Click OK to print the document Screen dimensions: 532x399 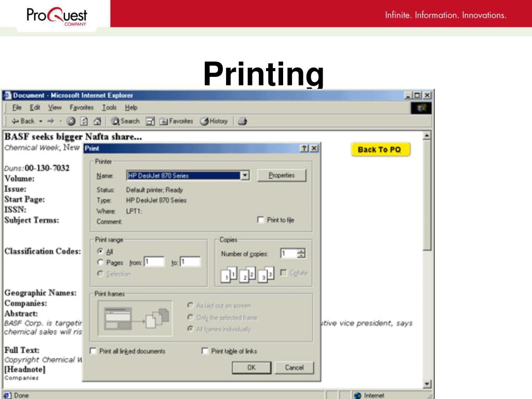tap(251, 367)
